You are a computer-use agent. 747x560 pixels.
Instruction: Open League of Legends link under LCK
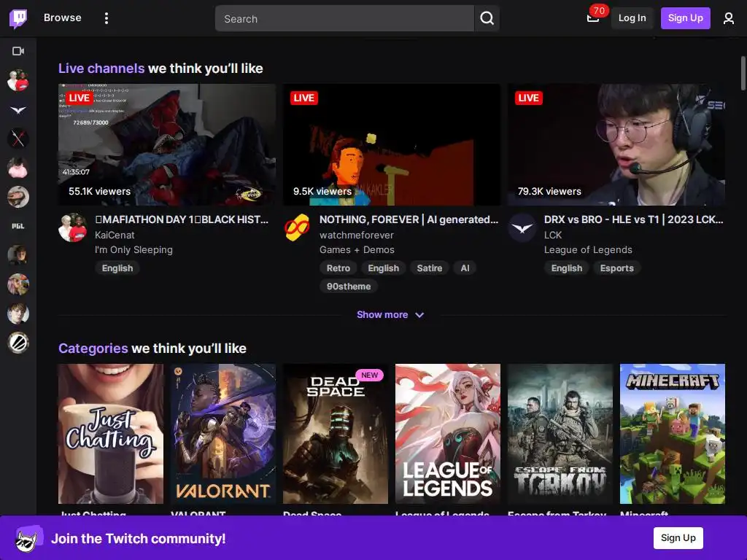click(588, 250)
